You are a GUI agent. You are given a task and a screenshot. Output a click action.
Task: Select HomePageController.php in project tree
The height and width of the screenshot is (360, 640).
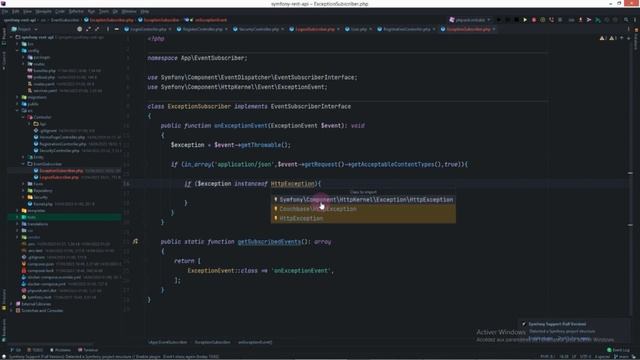point(62,137)
